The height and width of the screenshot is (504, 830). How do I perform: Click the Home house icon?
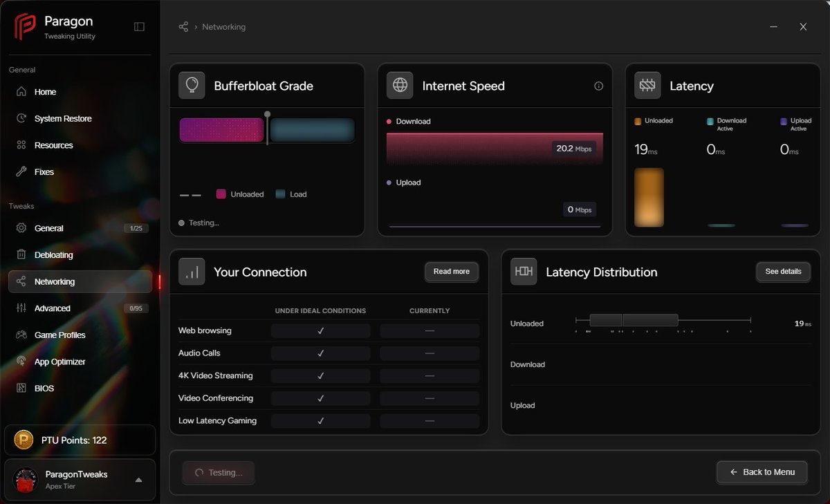point(21,92)
